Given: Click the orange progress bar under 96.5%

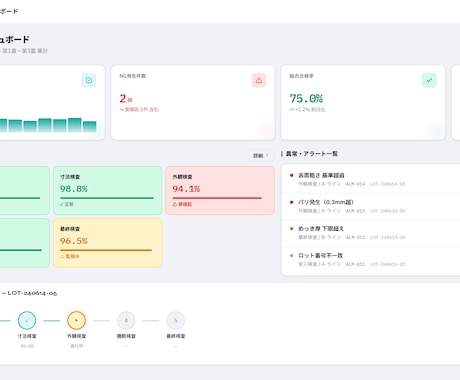Looking at the screenshot, I should pos(106,250).
